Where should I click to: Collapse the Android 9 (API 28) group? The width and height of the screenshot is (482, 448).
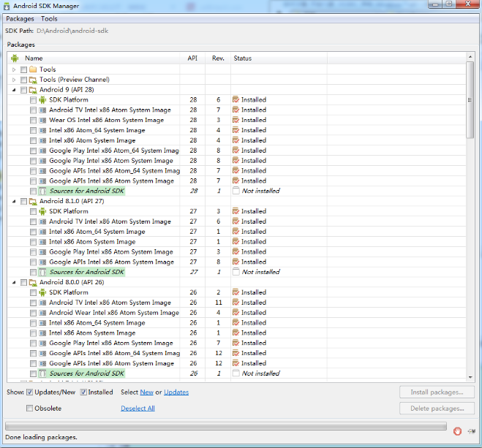pos(14,90)
